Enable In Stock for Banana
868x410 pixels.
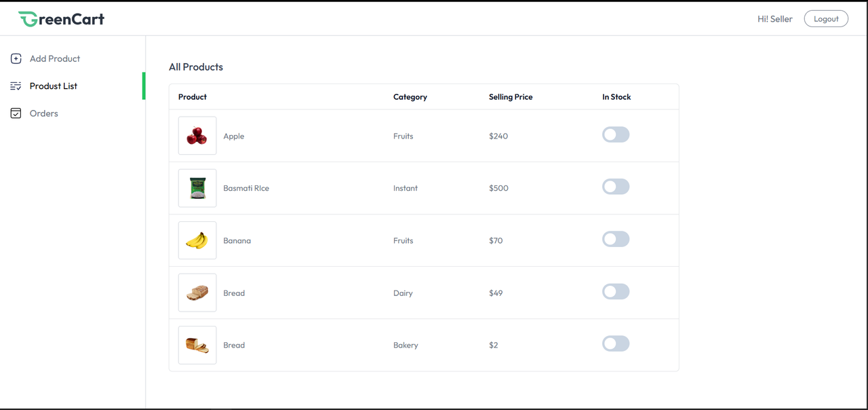(616, 239)
